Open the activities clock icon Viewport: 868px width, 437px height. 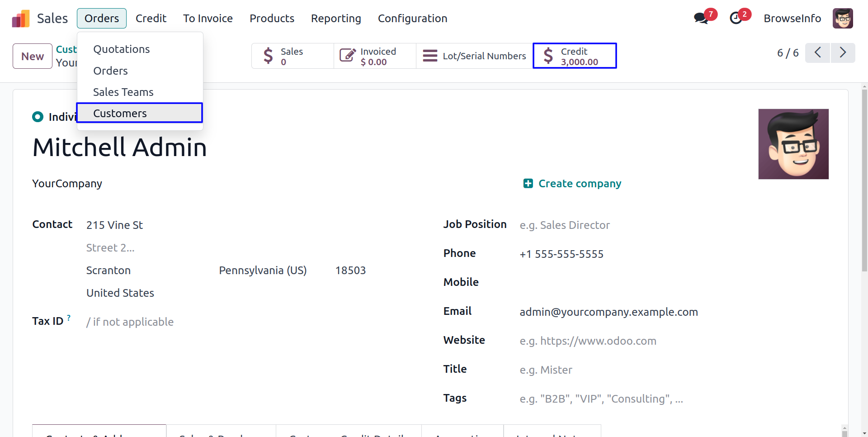pyautogui.click(x=736, y=19)
